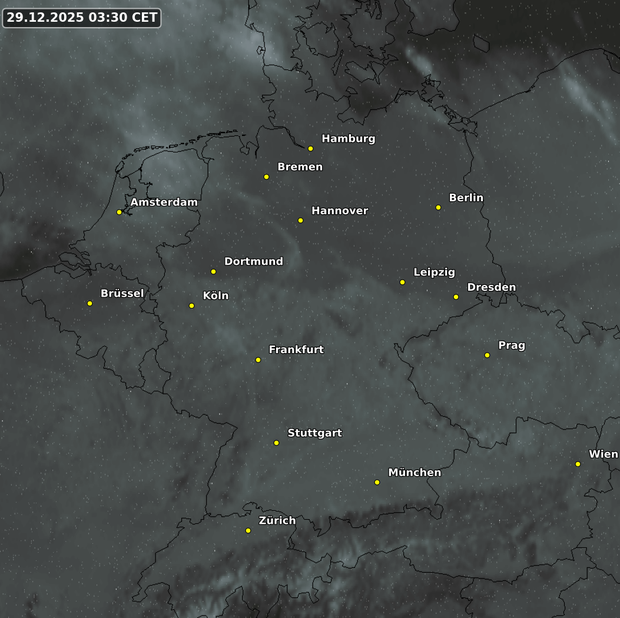Click the yellow dot beside Frankfurt
This screenshot has height=618, width=620.
(x=258, y=360)
